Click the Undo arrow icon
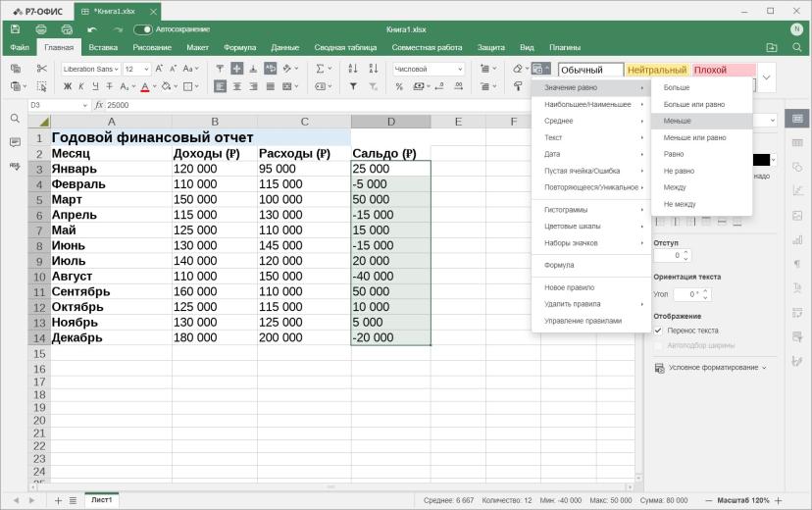This screenshot has height=510, width=812. (x=92, y=29)
